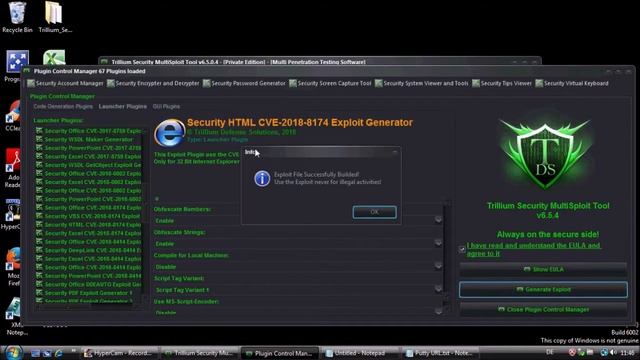Switch to Trillium Security taskbar button
This screenshot has width=640, height=360.
[200, 353]
